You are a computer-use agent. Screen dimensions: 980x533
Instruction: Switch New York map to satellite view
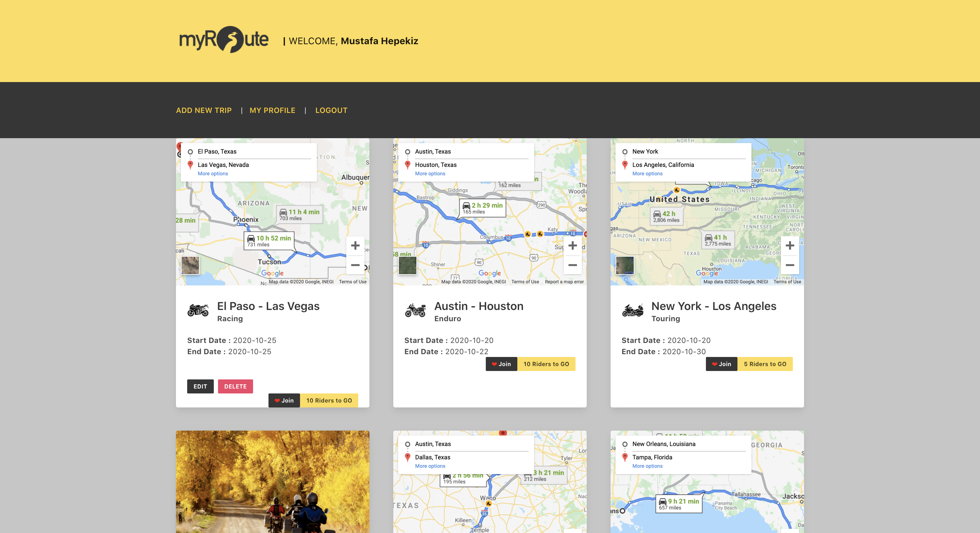pos(625,265)
